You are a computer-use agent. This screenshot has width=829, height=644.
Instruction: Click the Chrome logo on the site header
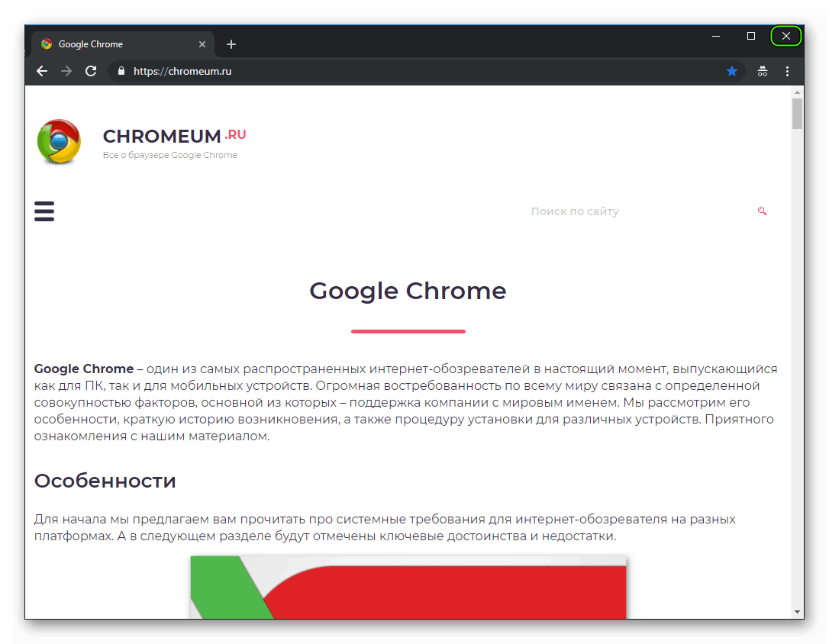59,142
